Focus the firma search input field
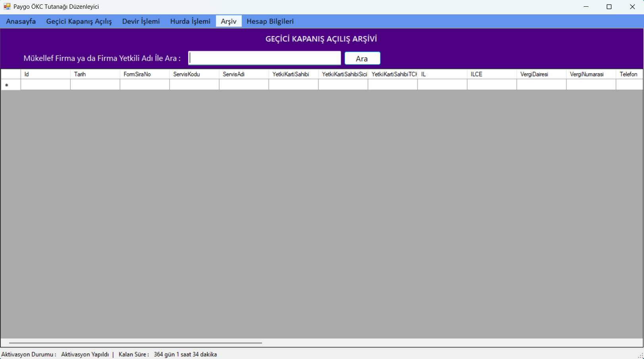Viewport: 644px width, 359px height. (x=264, y=58)
